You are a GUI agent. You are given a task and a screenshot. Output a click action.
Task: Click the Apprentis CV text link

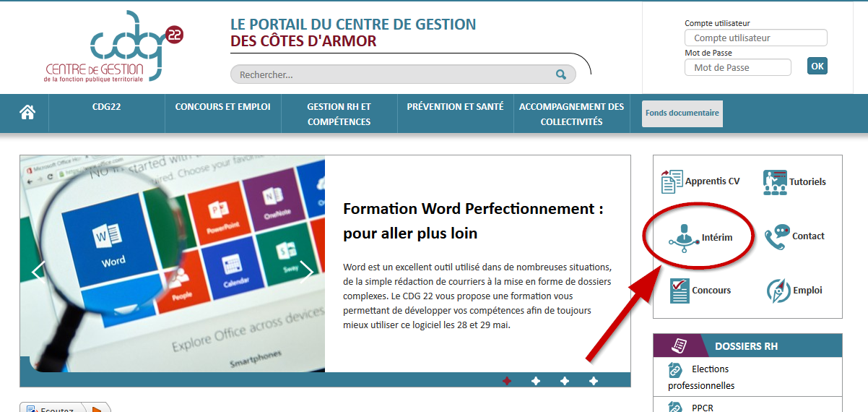coord(713,181)
